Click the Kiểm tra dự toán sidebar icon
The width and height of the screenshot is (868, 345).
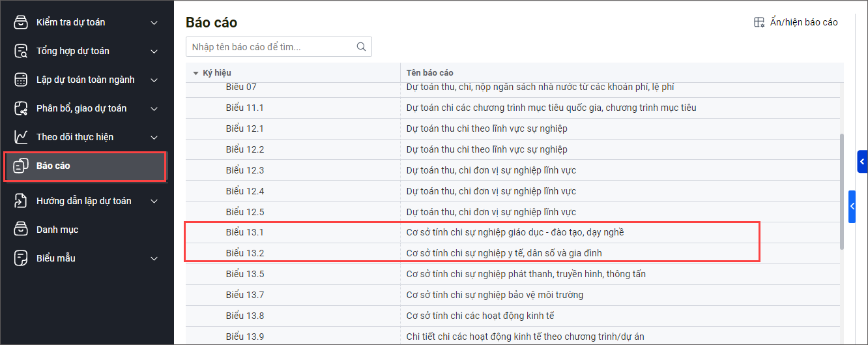click(x=22, y=22)
